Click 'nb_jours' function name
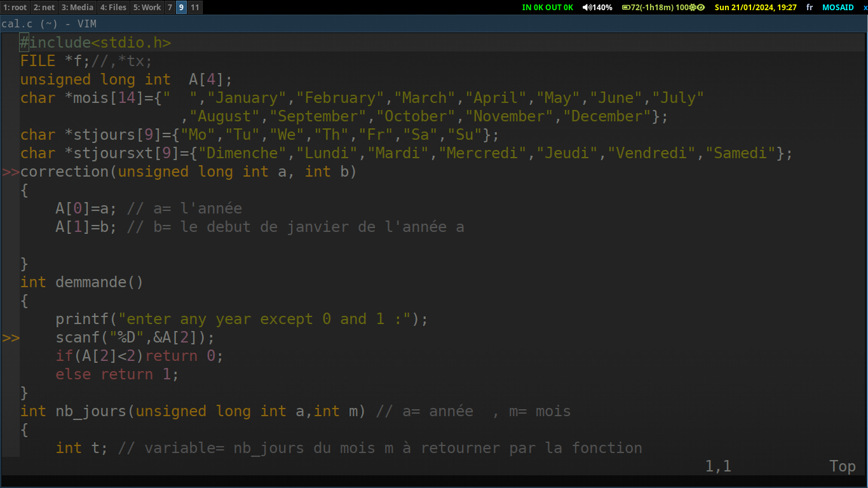868x488 pixels. [91, 411]
